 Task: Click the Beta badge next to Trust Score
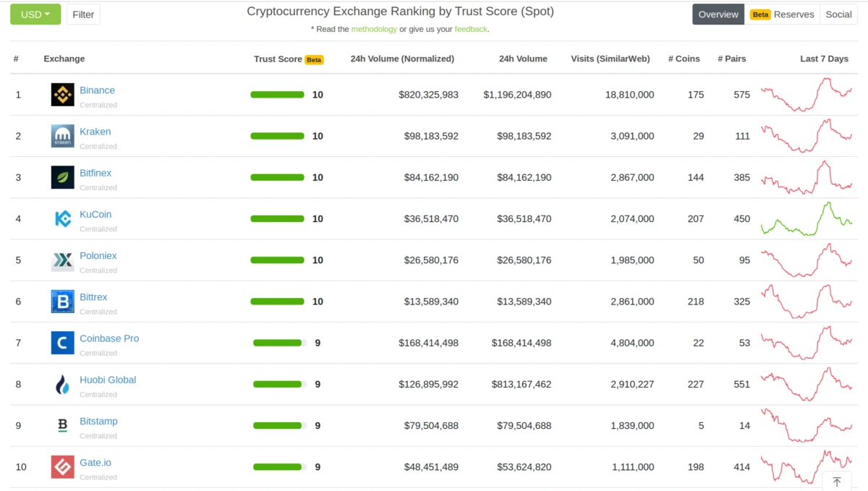[x=314, y=60]
